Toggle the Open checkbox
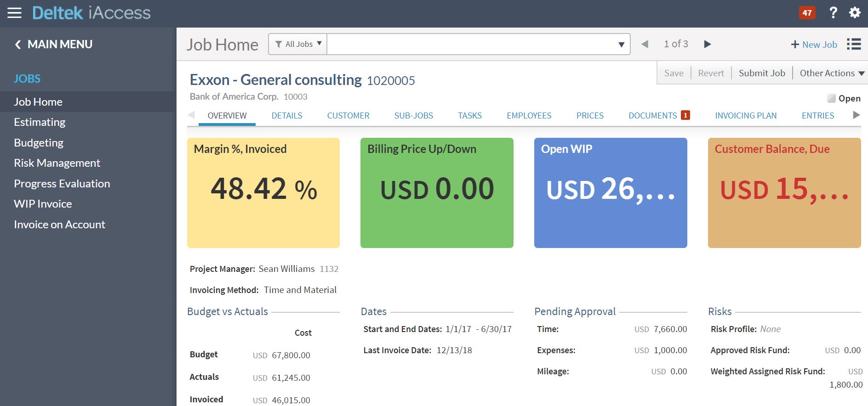 831,98
